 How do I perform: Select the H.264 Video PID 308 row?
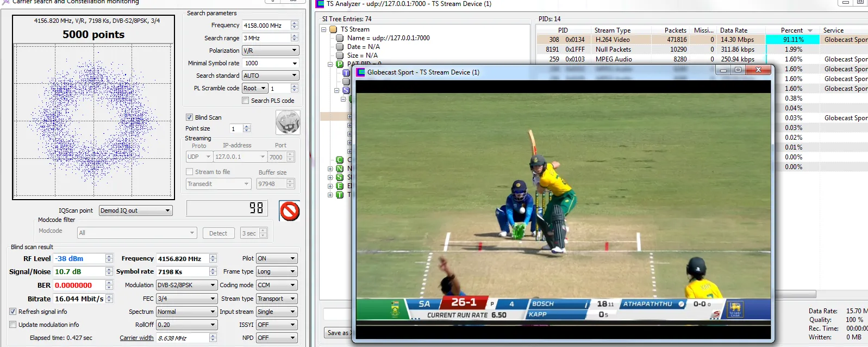pos(613,40)
